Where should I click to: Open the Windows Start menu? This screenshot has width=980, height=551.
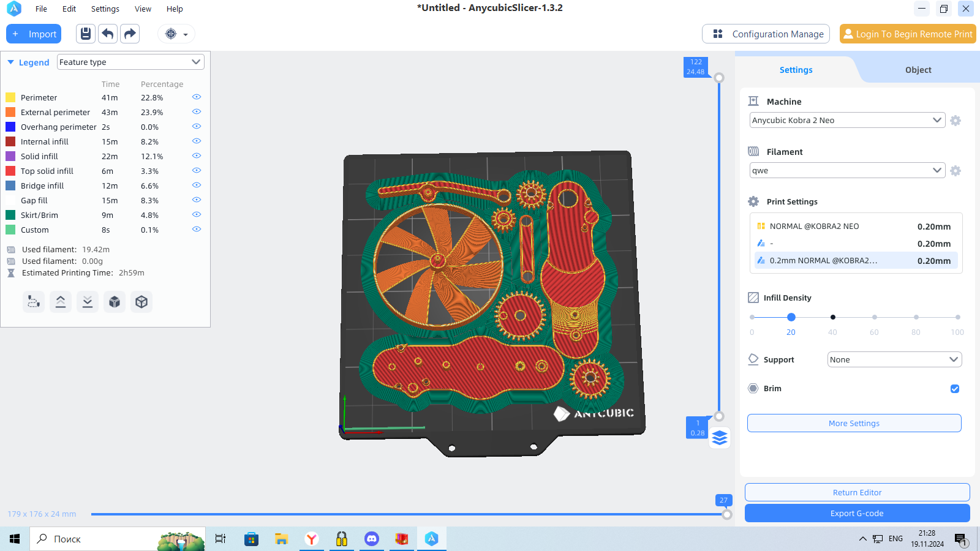[x=15, y=539]
